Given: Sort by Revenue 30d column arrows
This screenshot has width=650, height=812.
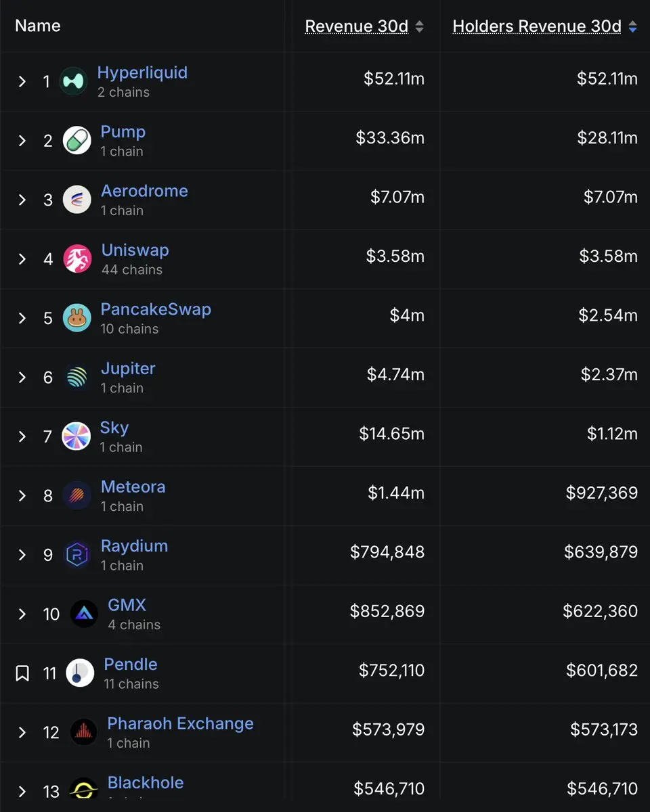Looking at the screenshot, I should pyautogui.click(x=419, y=27).
